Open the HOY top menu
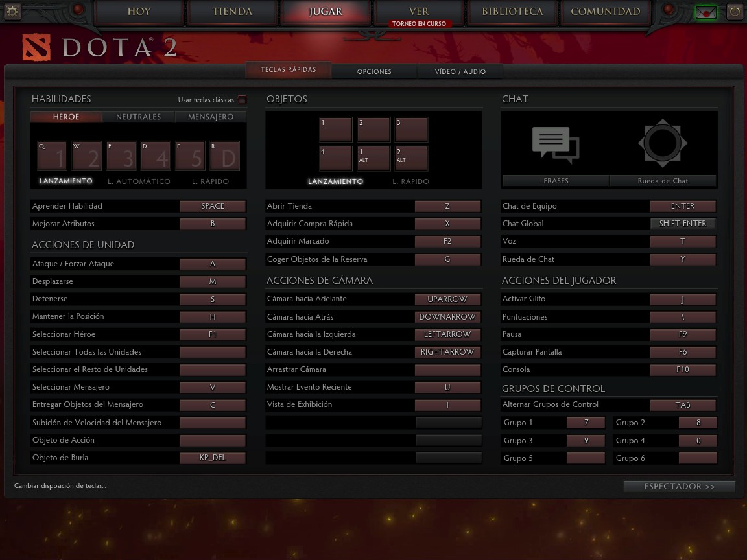The height and width of the screenshot is (560, 747). click(139, 12)
